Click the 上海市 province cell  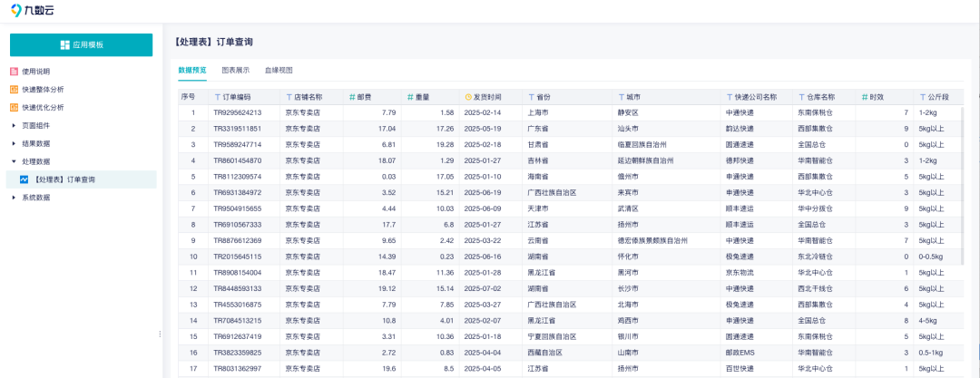click(538, 113)
